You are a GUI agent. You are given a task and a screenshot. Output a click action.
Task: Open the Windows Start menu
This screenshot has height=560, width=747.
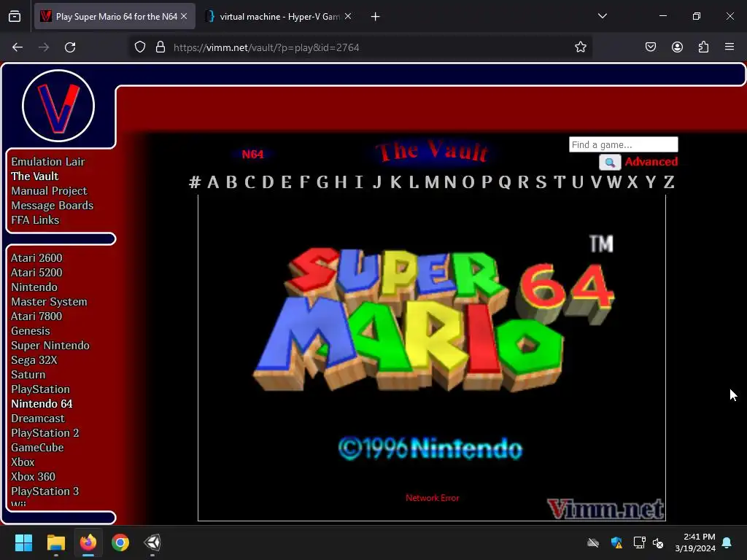[x=23, y=542]
